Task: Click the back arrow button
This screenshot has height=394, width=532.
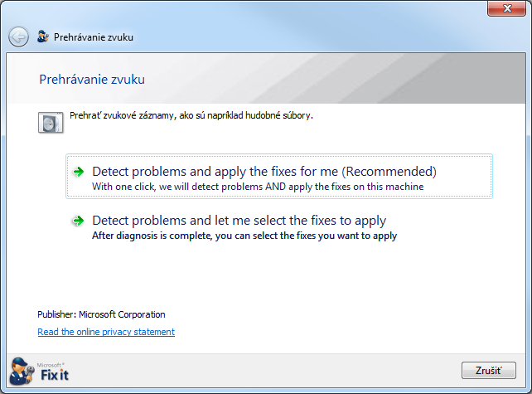Action: [x=18, y=37]
